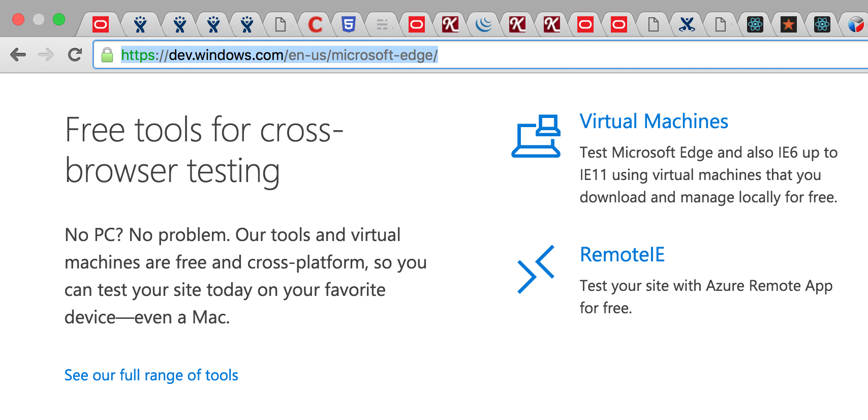Open the RemoteIE link
Screen dimensions: 868x420
(x=622, y=255)
